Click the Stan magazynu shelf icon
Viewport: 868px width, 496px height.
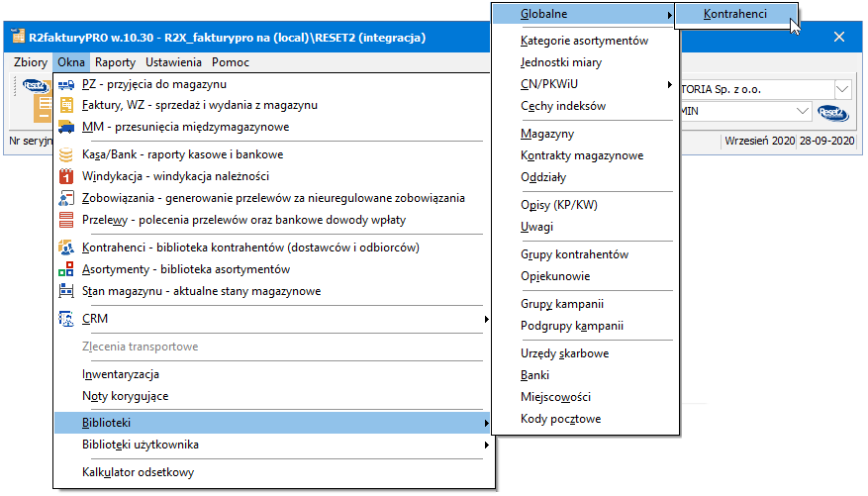66,291
